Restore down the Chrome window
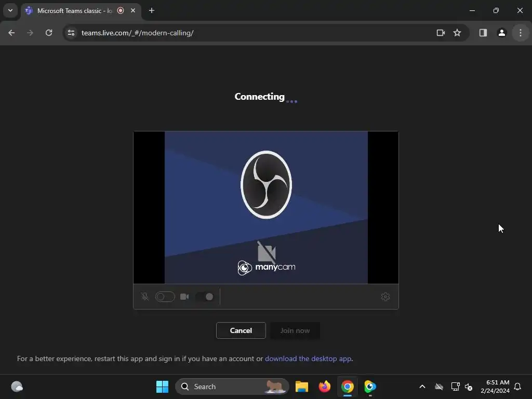This screenshot has height=399, width=532. [496, 10]
